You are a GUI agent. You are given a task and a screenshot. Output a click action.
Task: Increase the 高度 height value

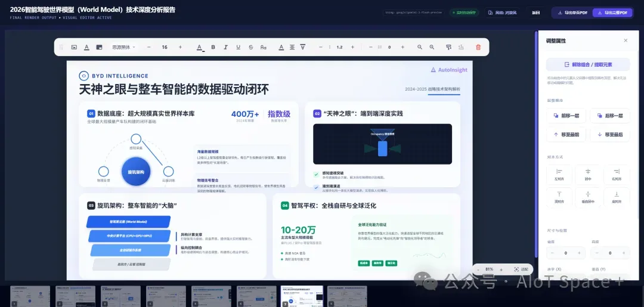(x=624, y=253)
